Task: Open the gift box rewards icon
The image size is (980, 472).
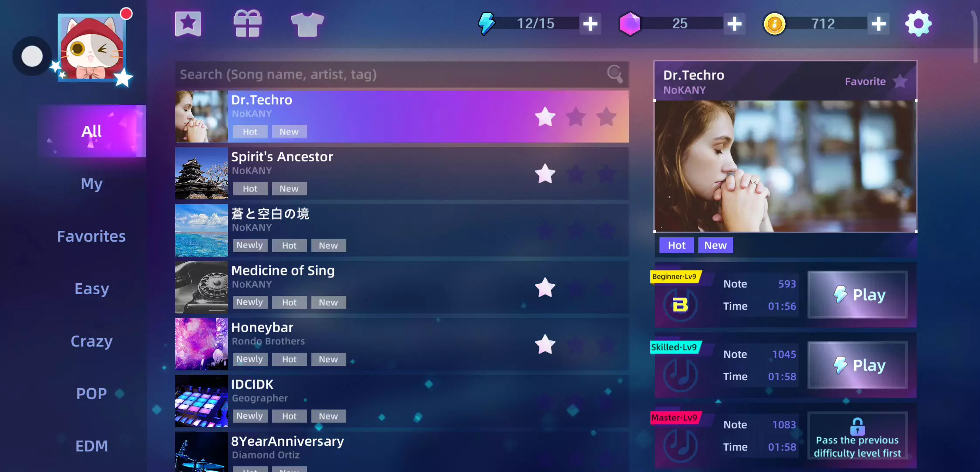Action: click(248, 24)
